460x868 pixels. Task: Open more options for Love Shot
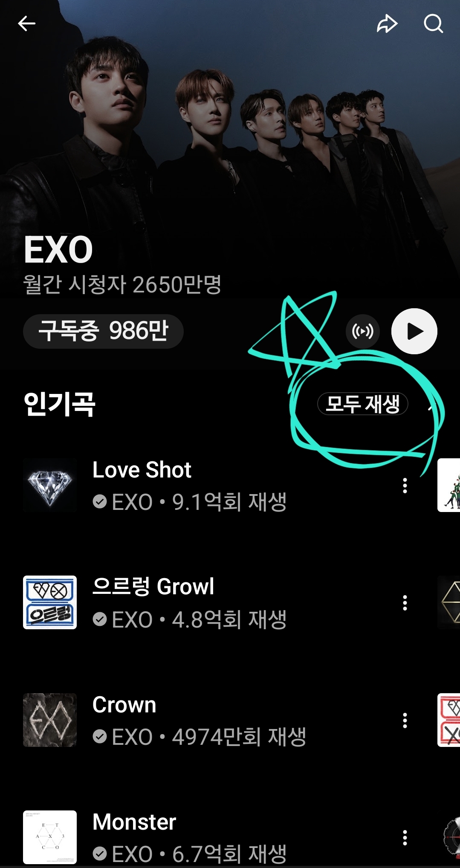tap(405, 486)
